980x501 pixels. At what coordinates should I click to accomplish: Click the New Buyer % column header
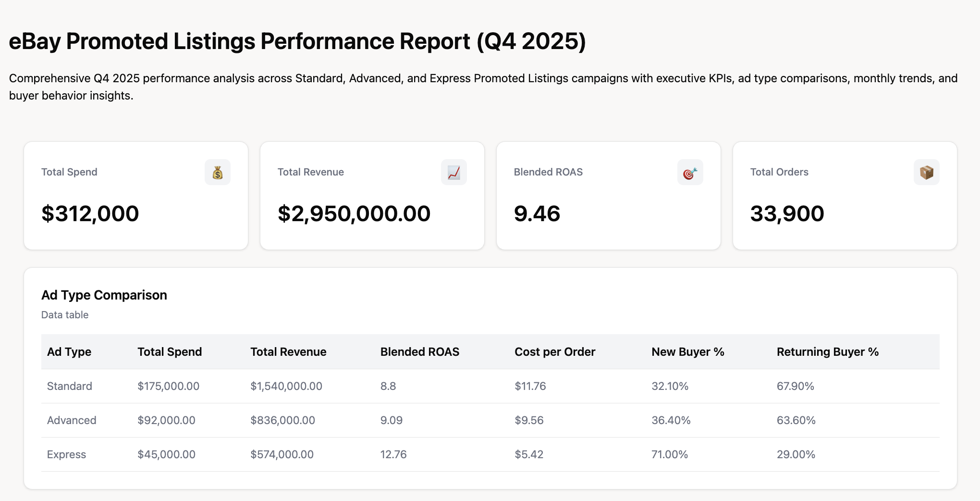(x=687, y=351)
